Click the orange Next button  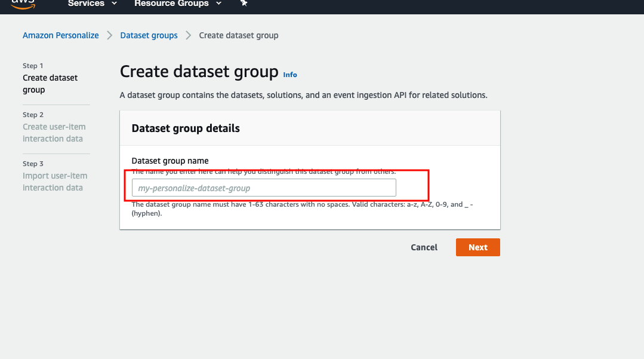[477, 247]
